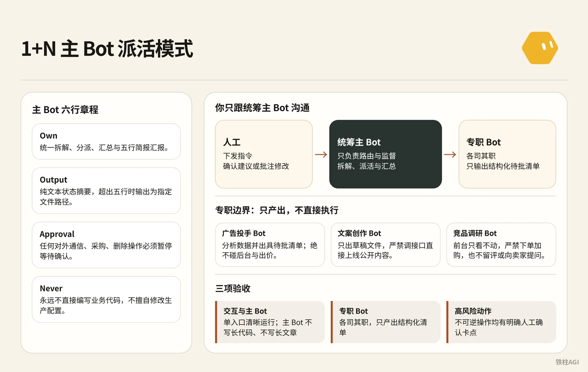Image resolution: width=588 pixels, height=372 pixels.
Task: Select the "竞品调研 Bot" title
Action: pyautogui.click(x=475, y=234)
